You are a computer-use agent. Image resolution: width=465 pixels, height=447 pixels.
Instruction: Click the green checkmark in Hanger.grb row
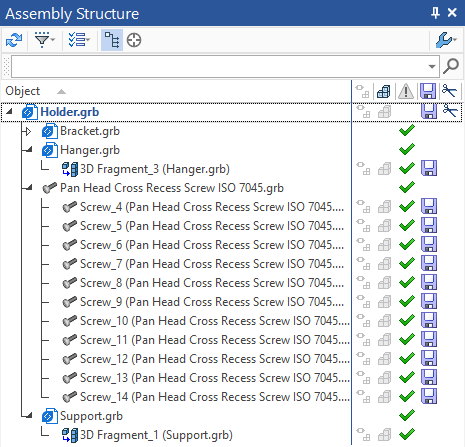click(407, 149)
